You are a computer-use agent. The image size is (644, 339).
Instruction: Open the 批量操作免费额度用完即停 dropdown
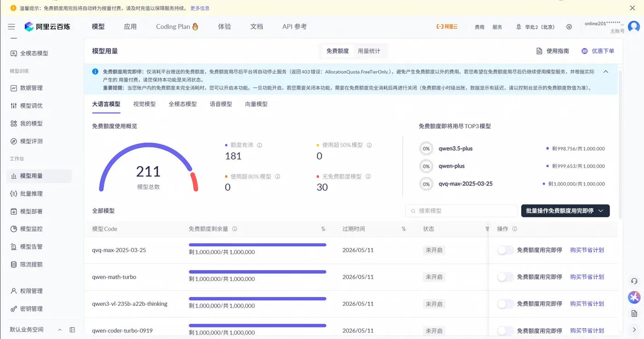(565, 210)
